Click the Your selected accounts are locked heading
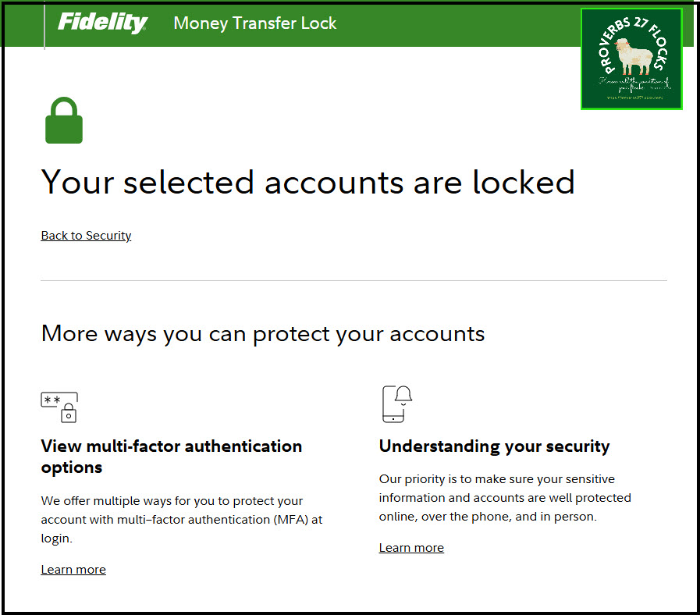 [x=307, y=182]
